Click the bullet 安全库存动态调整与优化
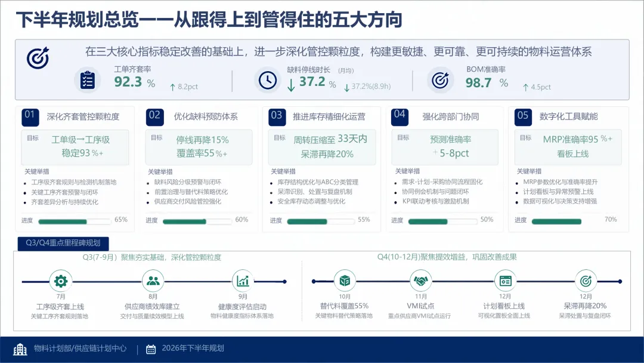Screen dimensions: 644x363 coord(311,201)
